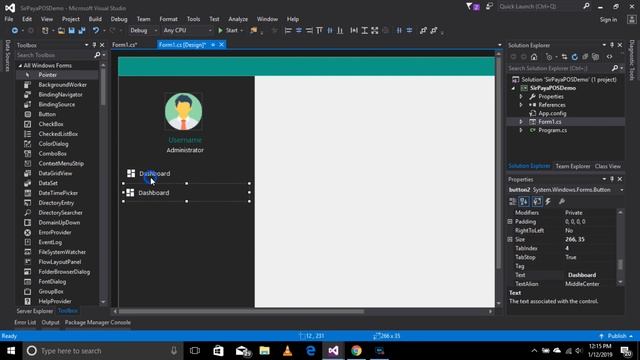Select the FlowLayoutPanel toolbox item
Image resolution: width=640 pixels, height=360 pixels.
[60, 262]
